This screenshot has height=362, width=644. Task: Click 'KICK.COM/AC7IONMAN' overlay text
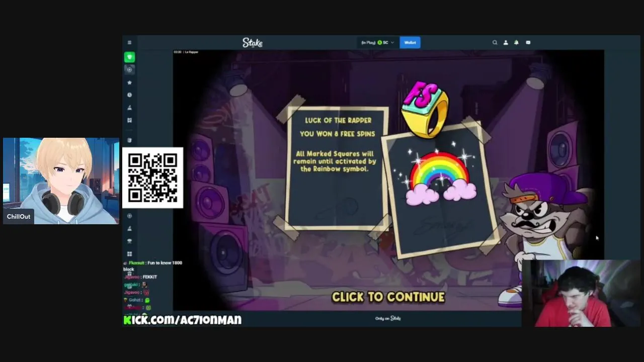[x=183, y=320]
